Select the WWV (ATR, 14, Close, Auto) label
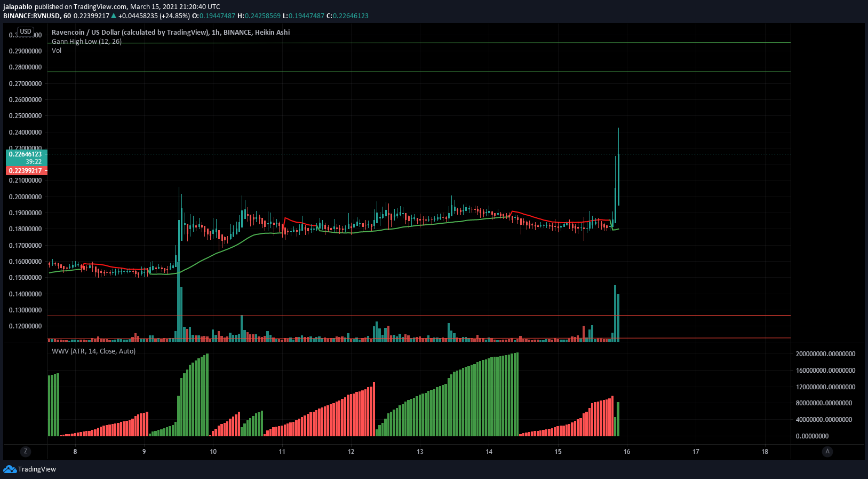868x479 pixels. click(93, 351)
